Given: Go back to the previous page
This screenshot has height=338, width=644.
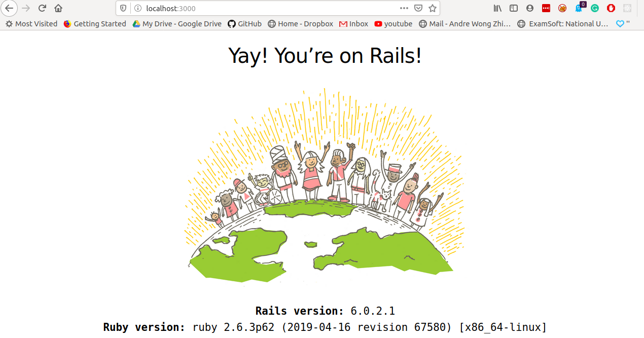Looking at the screenshot, I should coord(9,8).
